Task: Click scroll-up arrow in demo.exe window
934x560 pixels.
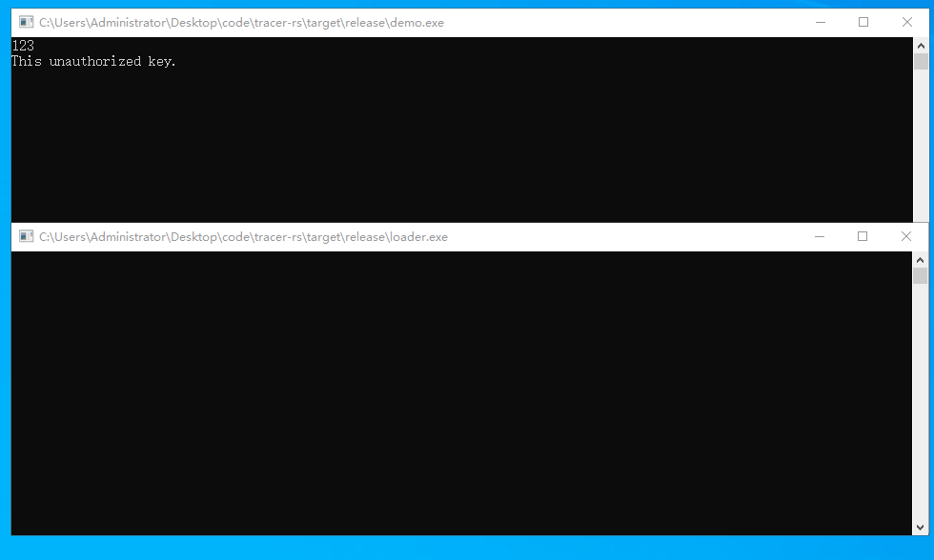Action: (x=921, y=45)
